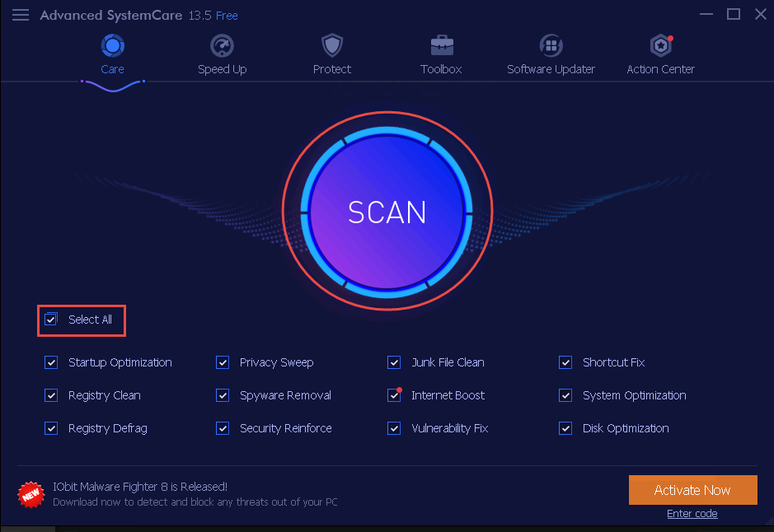
Task: Click the red NEW badge icon
Action: pyautogui.click(x=30, y=494)
